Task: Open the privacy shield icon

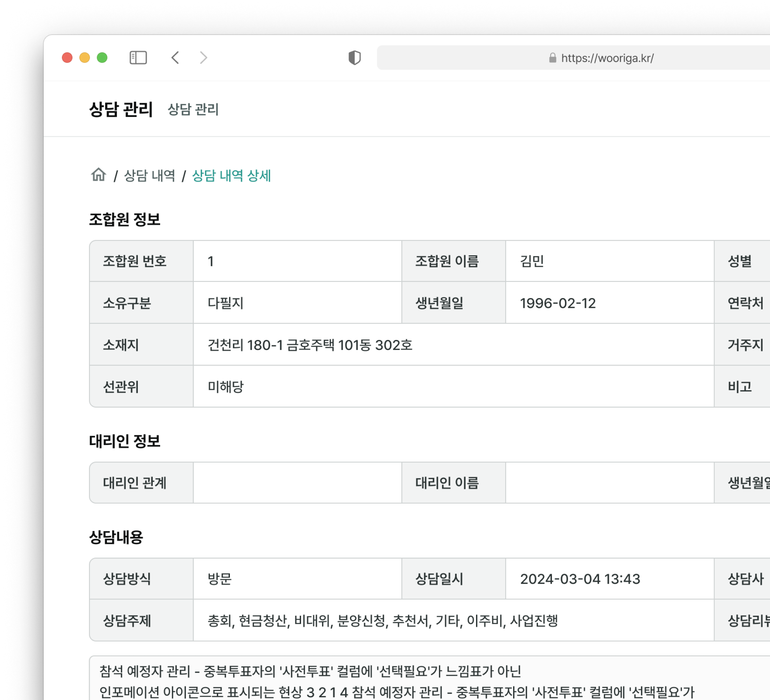Action: tap(354, 58)
